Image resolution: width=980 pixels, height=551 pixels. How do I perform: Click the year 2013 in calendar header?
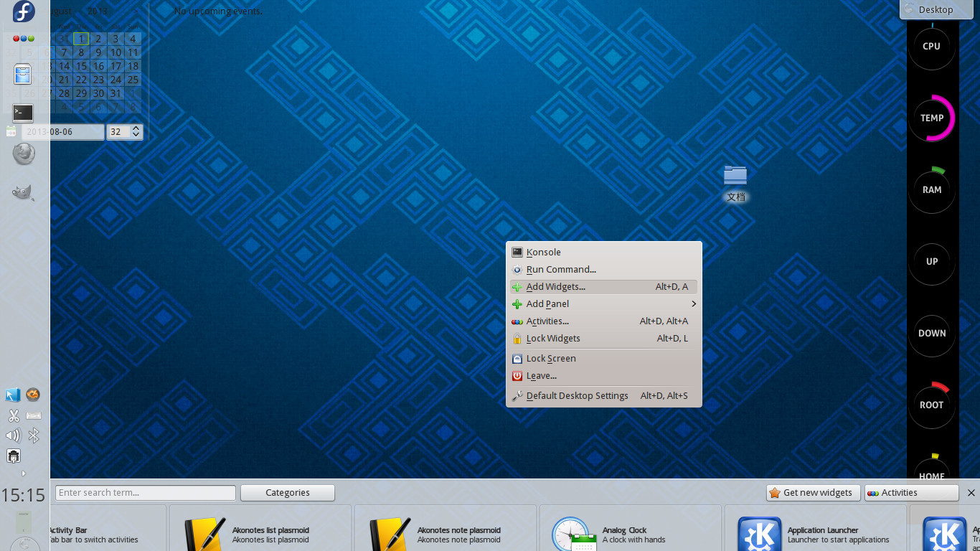point(98,11)
